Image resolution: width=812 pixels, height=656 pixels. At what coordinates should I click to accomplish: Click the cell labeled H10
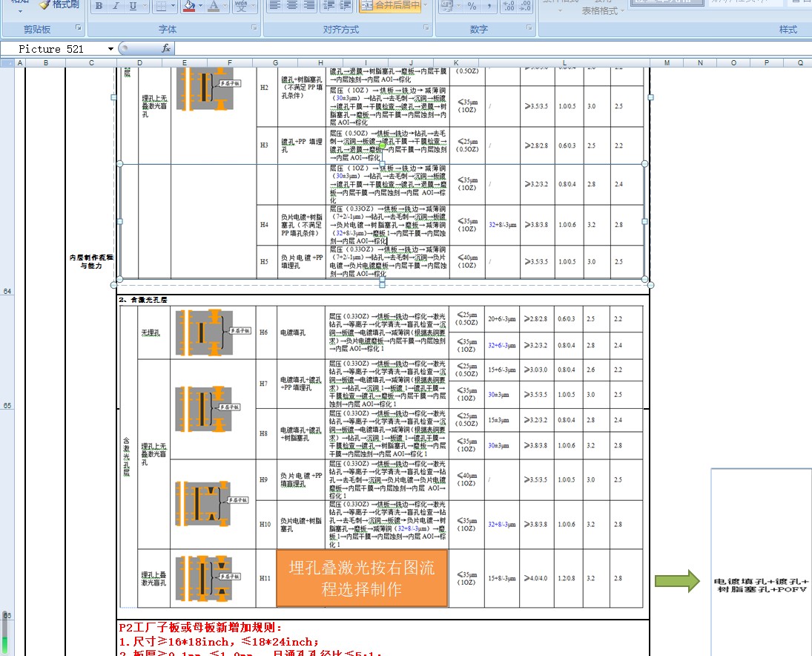[x=265, y=525]
